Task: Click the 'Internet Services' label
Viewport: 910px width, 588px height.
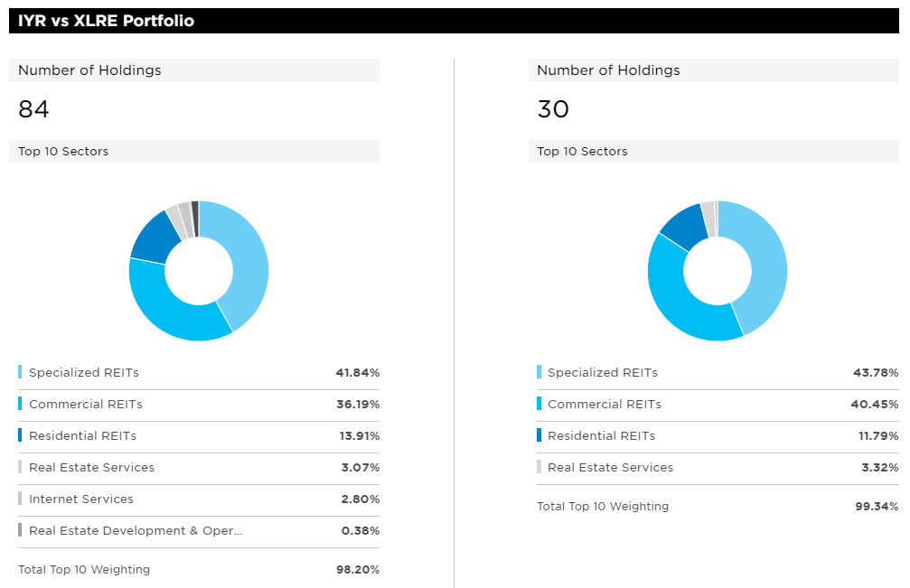Action: coord(81,499)
